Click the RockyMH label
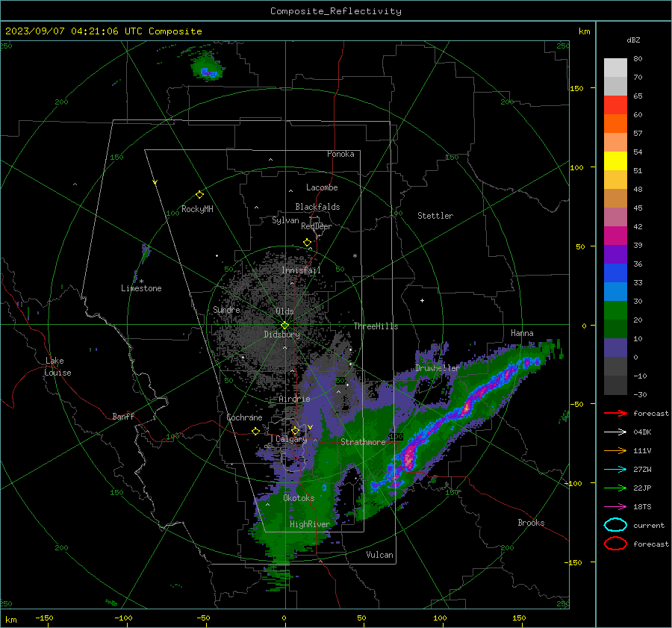672x628 pixels. [x=197, y=209]
